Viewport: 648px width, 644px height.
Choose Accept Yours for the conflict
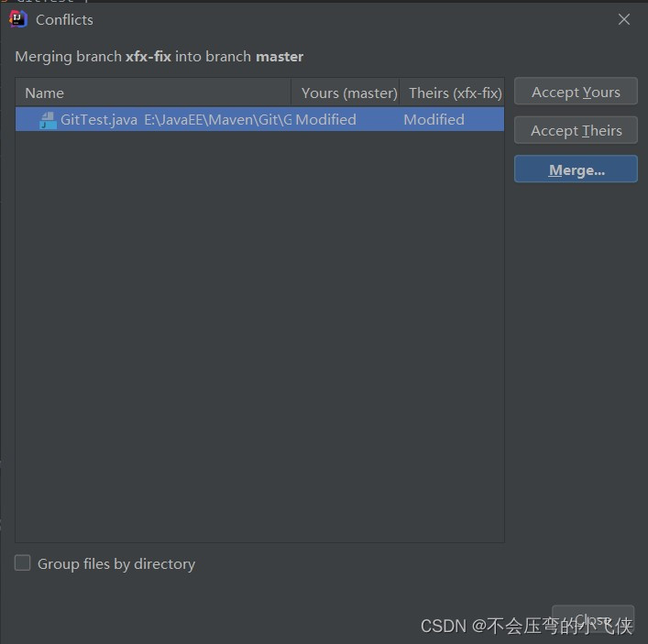coord(576,92)
